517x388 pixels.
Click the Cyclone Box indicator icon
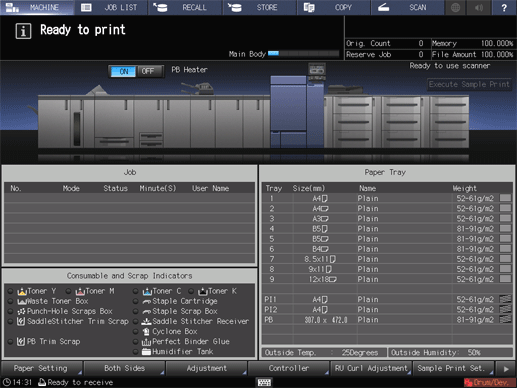[146, 332]
